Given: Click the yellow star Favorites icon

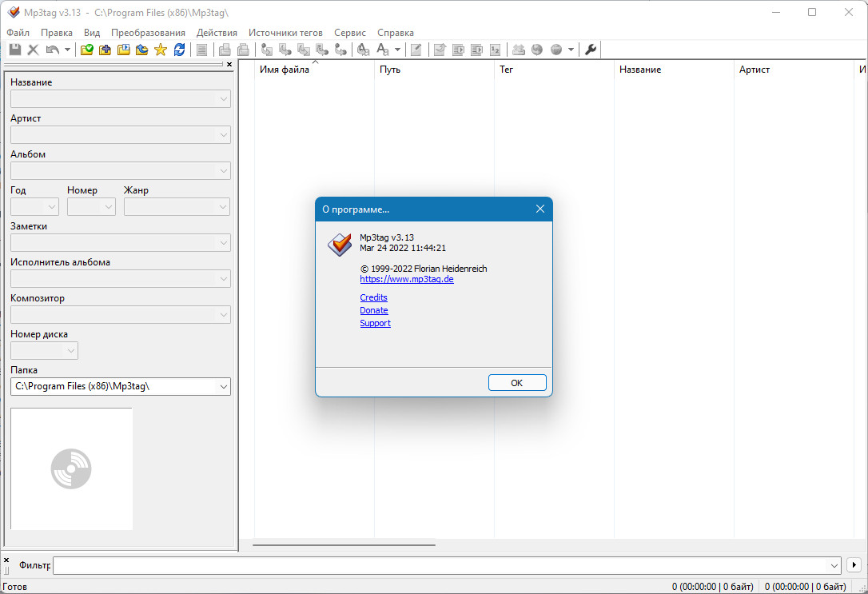Looking at the screenshot, I should pos(161,50).
